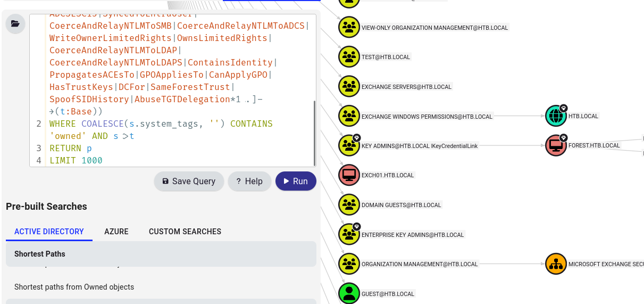Select the EXCH01.HTB.LOCAL computer node
644x304 pixels.
coord(349,175)
